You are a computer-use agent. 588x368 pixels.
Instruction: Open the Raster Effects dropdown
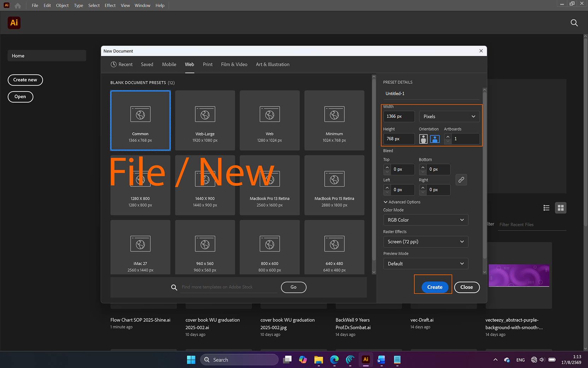click(426, 242)
